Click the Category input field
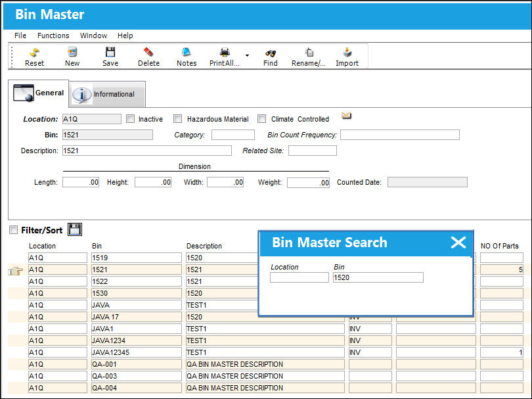 [x=233, y=135]
